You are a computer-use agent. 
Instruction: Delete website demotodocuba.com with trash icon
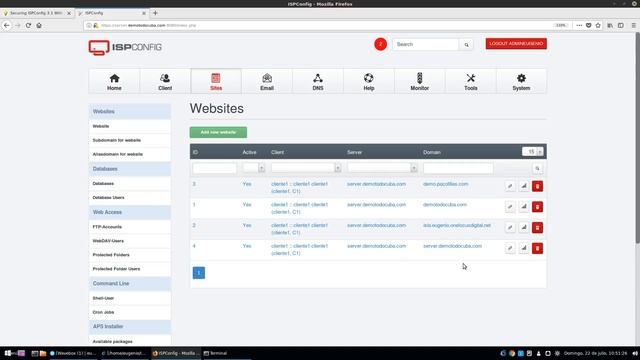coord(537,207)
